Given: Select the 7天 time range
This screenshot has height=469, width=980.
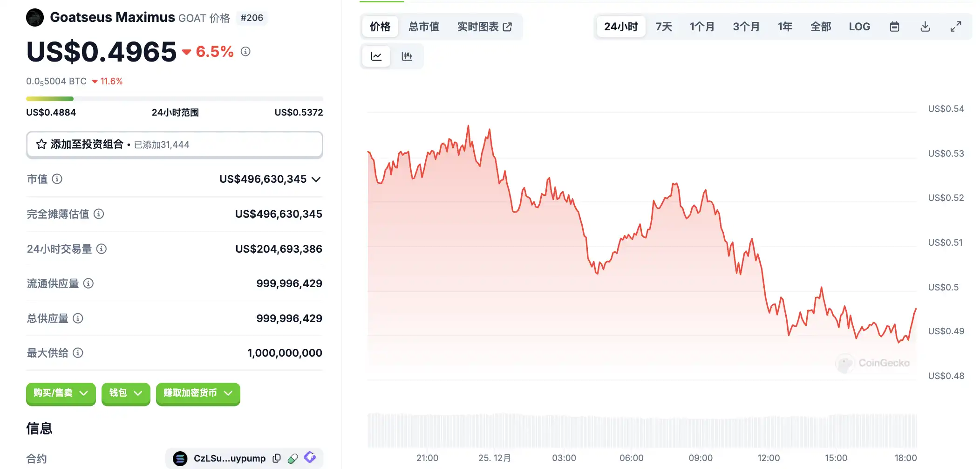Looking at the screenshot, I should click(x=664, y=27).
